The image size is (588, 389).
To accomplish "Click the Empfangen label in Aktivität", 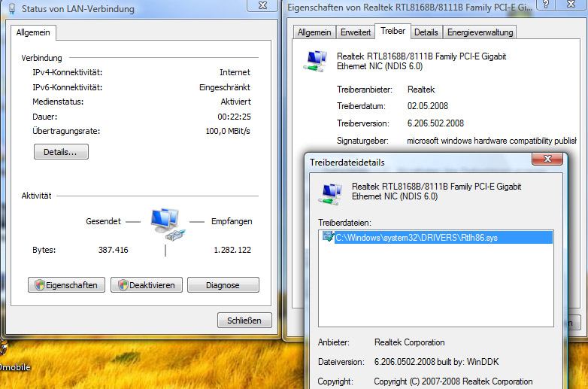I will click(x=232, y=221).
